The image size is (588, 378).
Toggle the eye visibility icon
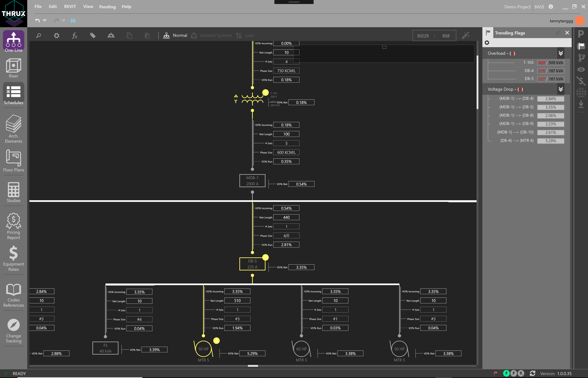581,69
